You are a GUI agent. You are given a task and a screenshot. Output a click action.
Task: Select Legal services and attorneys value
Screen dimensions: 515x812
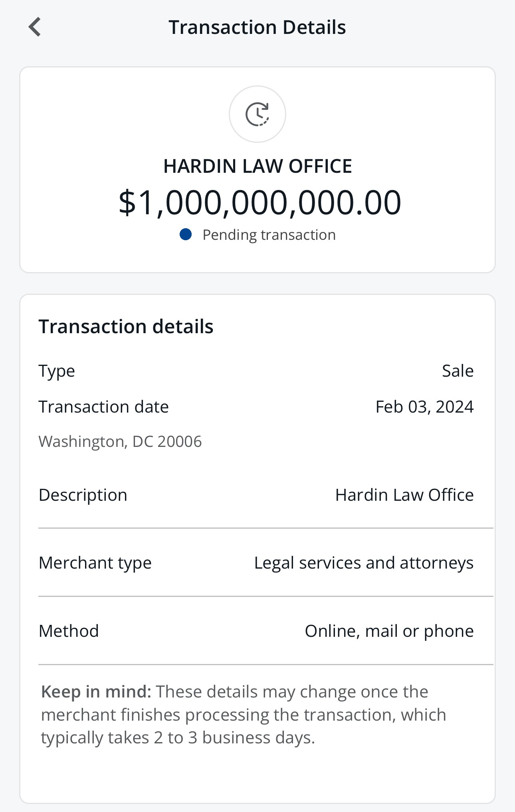pyautogui.click(x=364, y=563)
